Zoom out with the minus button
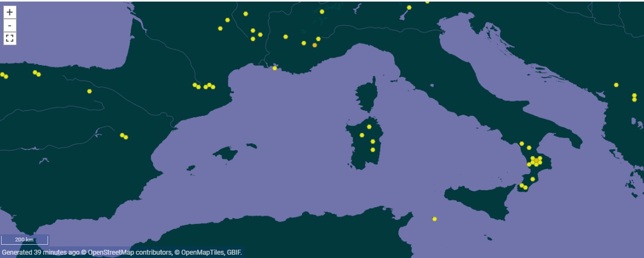 click(x=10, y=25)
